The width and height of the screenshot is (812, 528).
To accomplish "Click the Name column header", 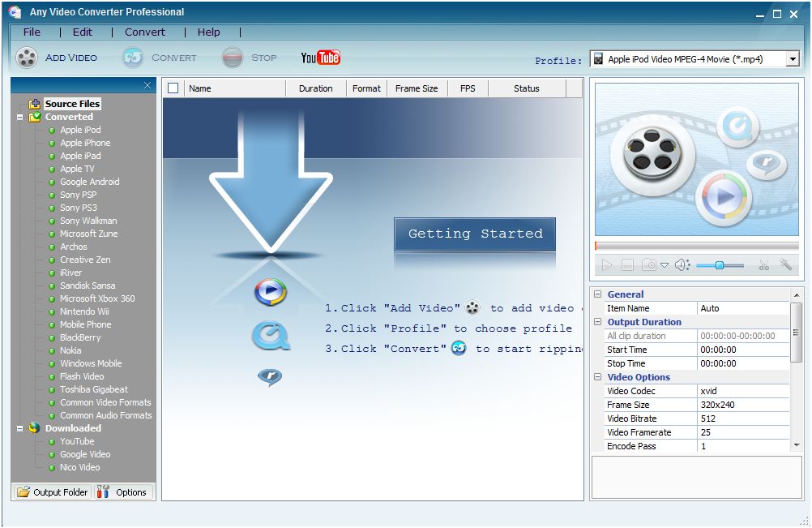I will coord(234,88).
